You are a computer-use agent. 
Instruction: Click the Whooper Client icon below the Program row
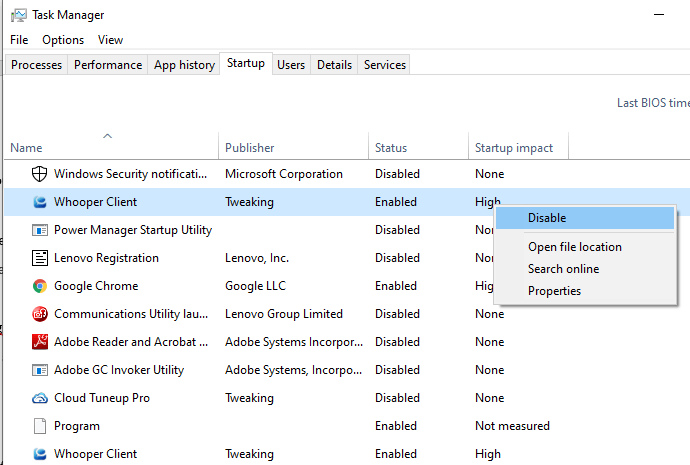tap(40, 454)
